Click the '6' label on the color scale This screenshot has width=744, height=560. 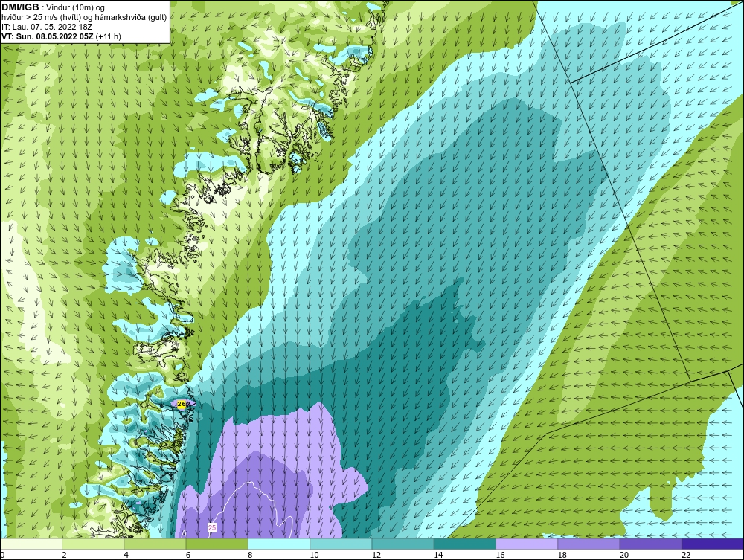[x=188, y=556]
